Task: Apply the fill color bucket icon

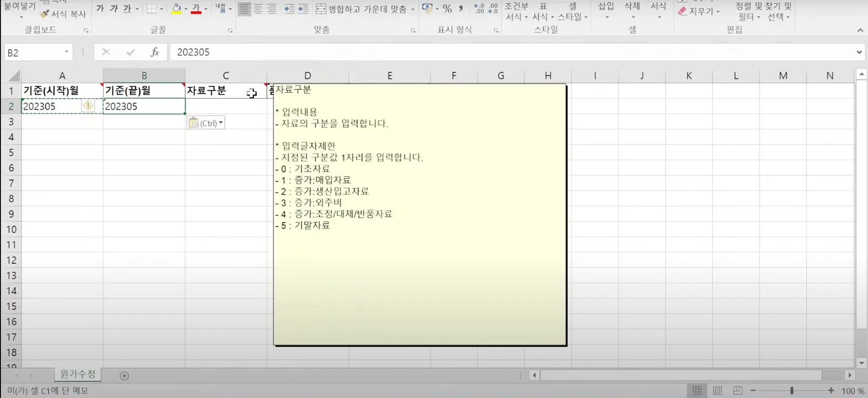Action: [x=176, y=9]
